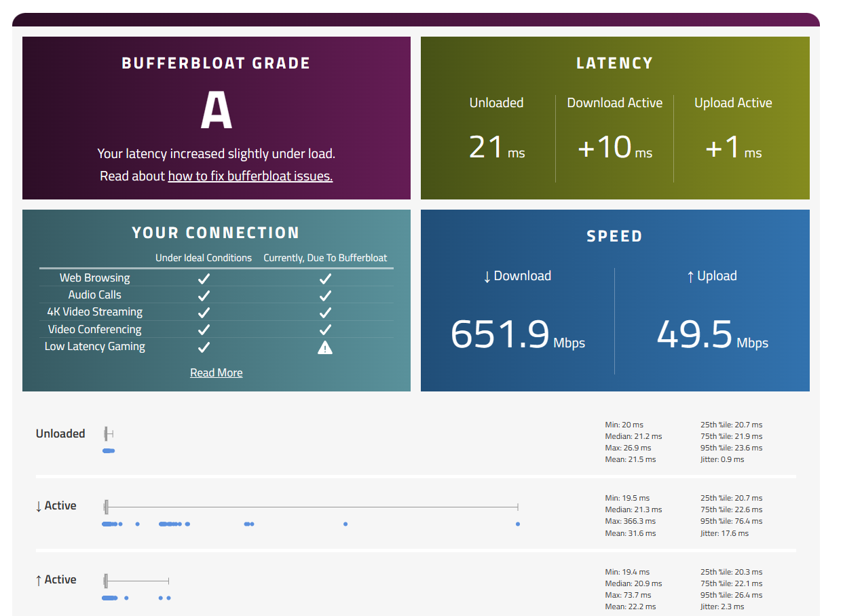Click the Video Conferencing ideal conditions checkmark
The height and width of the screenshot is (616, 843).
pyautogui.click(x=204, y=330)
